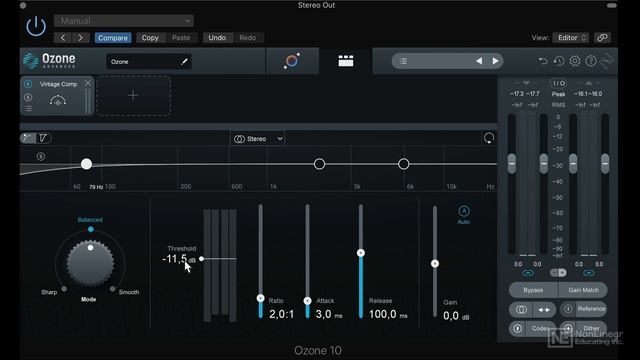Open the help question mark icon
640x360 pixels.
coord(591,61)
